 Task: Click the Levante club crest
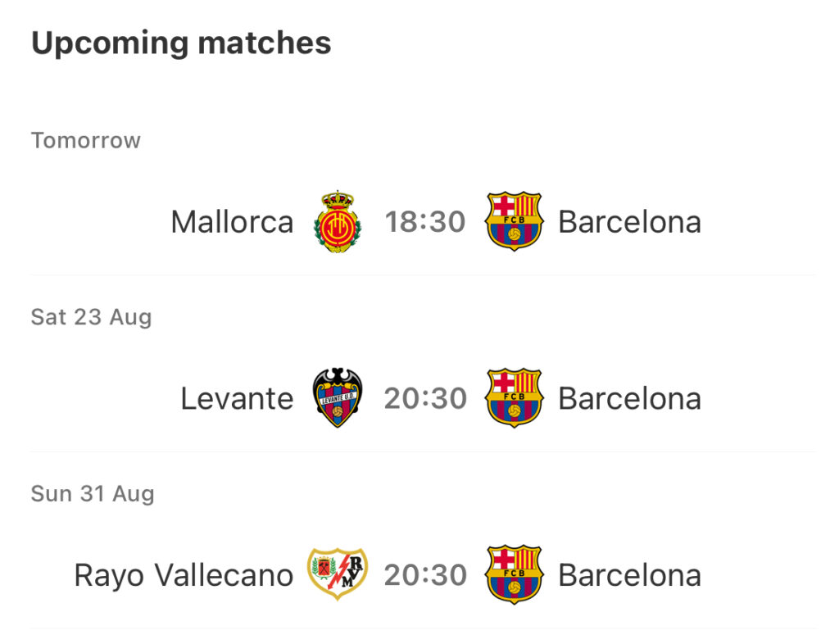(337, 397)
